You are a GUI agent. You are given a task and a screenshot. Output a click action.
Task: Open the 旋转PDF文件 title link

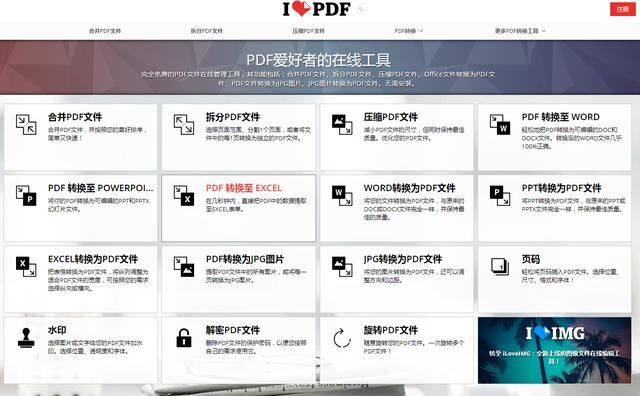391,330
